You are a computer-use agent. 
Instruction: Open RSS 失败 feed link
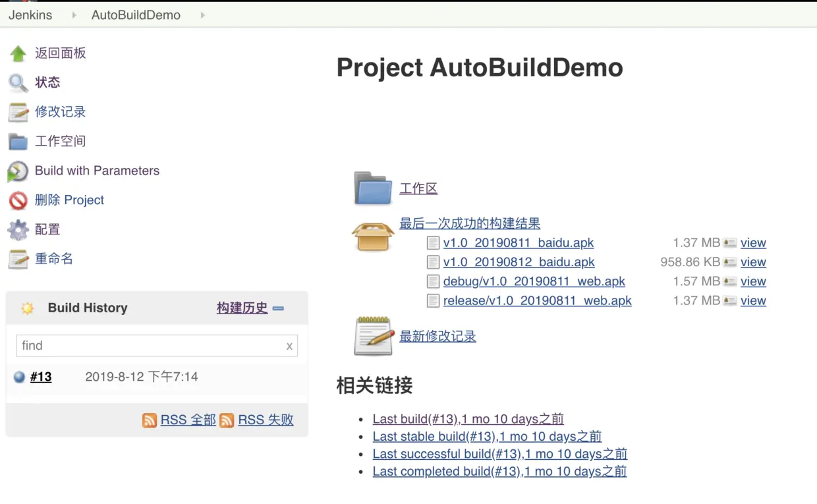266,420
